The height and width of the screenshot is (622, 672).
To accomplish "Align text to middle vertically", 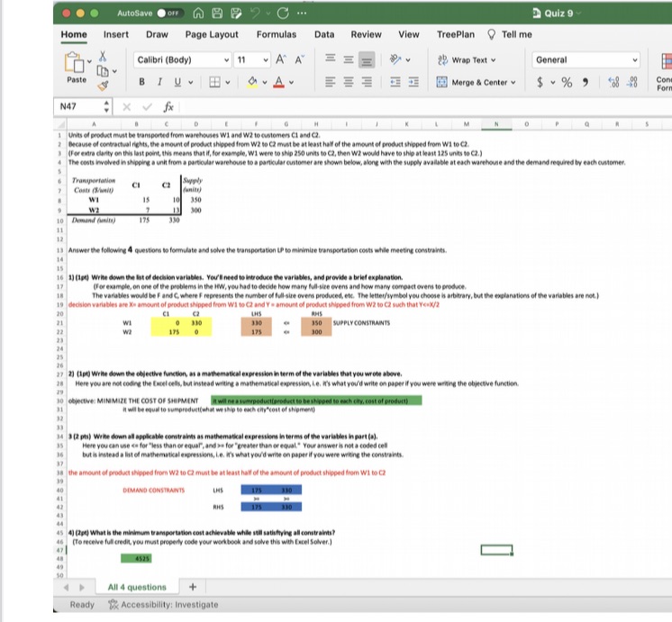I will [x=349, y=59].
